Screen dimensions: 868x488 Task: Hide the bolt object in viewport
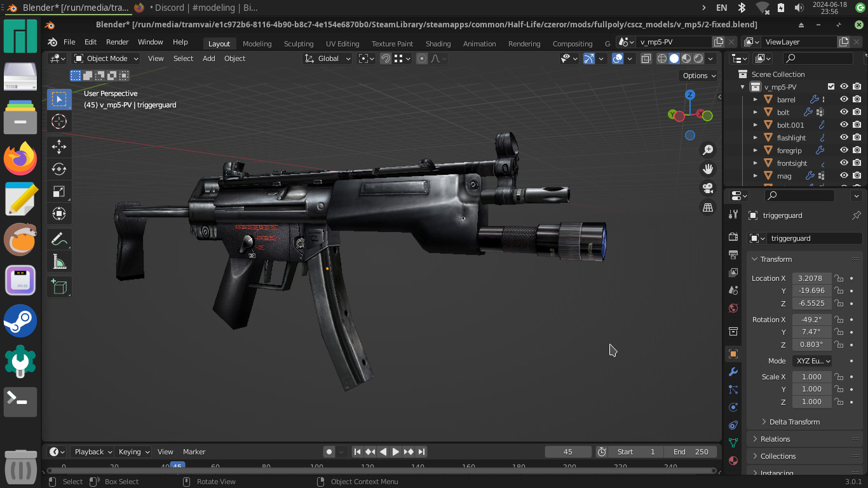click(844, 112)
